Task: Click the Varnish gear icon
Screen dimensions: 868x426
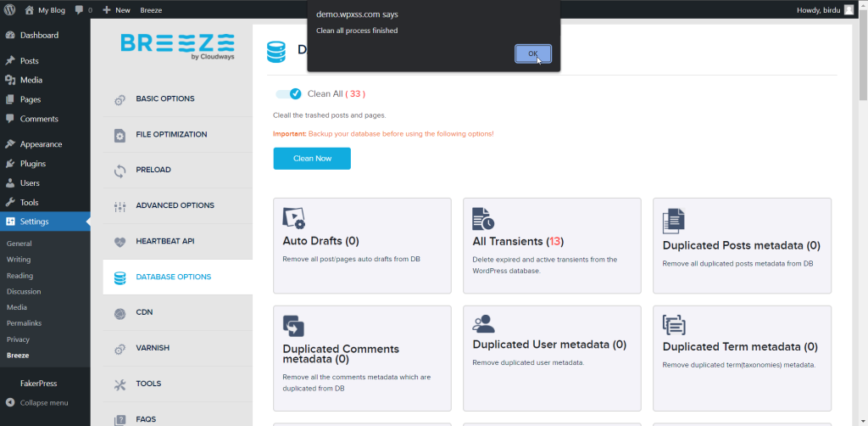Action: click(x=120, y=350)
